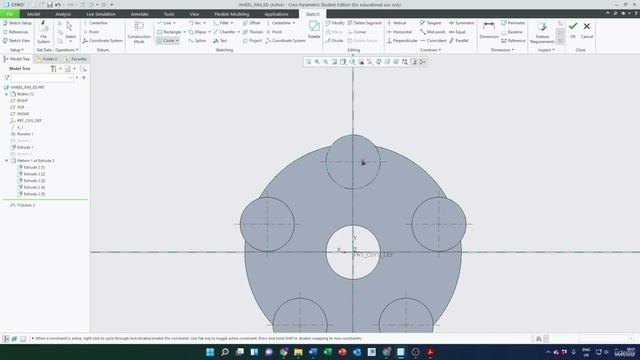Choose the Offset tool
Viewport: 640px width, 360px height.
coord(251,23)
